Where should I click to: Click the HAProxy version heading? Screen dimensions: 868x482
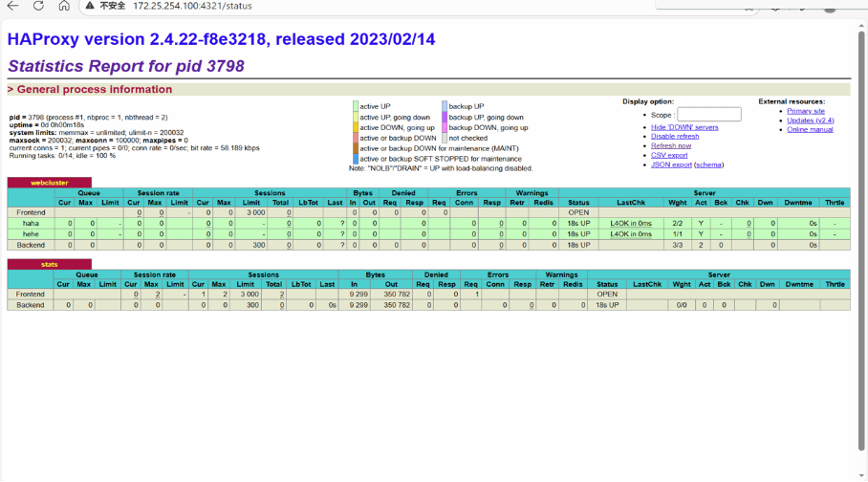(222, 39)
